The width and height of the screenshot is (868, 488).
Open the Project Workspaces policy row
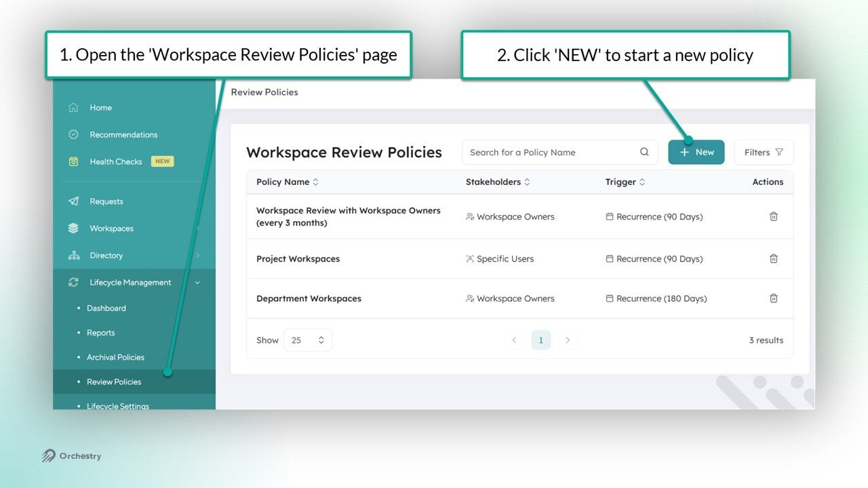[519, 259]
